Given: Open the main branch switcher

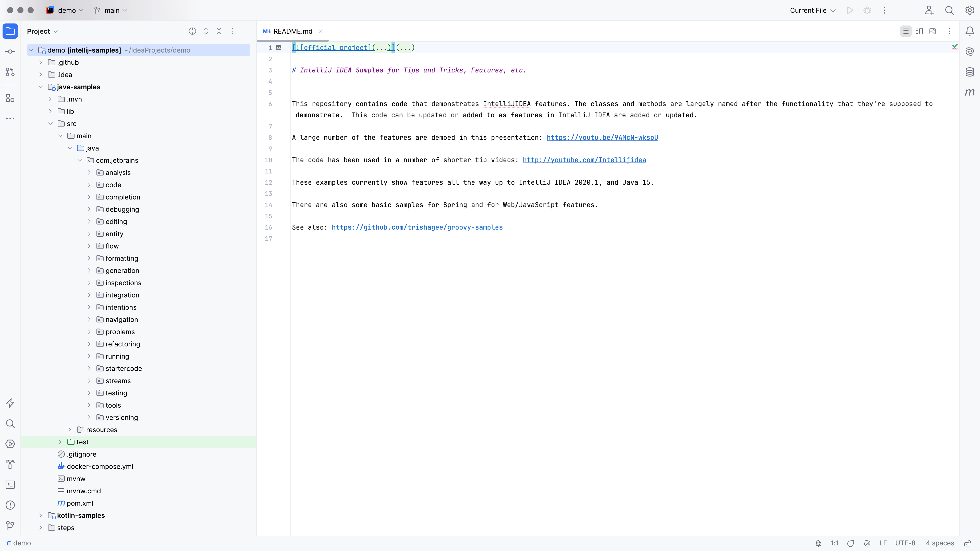Looking at the screenshot, I should click(110, 10).
